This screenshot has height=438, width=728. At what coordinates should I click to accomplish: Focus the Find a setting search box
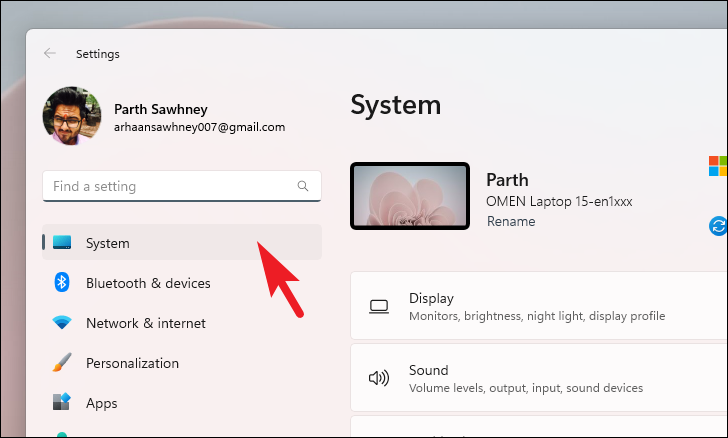[182, 186]
